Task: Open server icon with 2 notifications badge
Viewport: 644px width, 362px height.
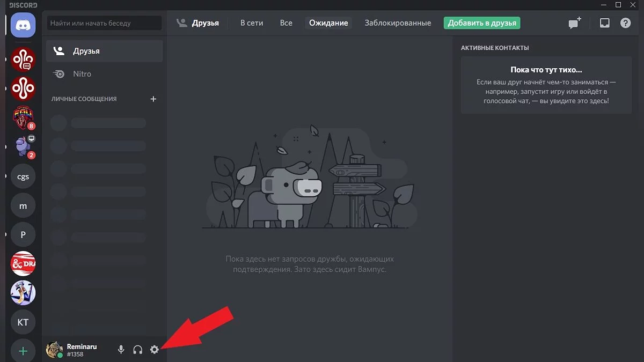Action: [x=23, y=146]
